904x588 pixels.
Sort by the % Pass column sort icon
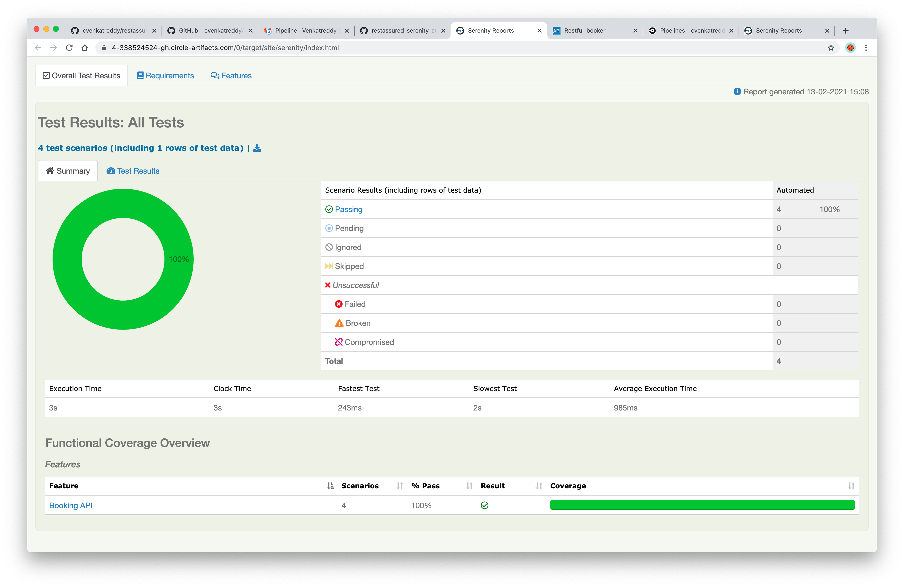470,486
